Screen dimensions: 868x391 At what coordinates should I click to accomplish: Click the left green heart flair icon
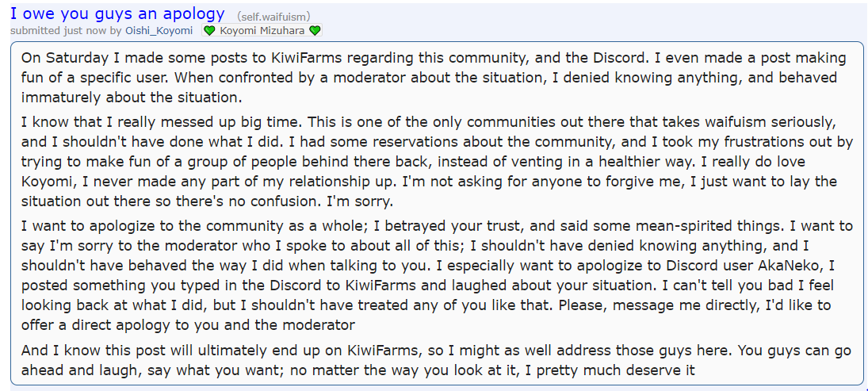click(x=209, y=31)
